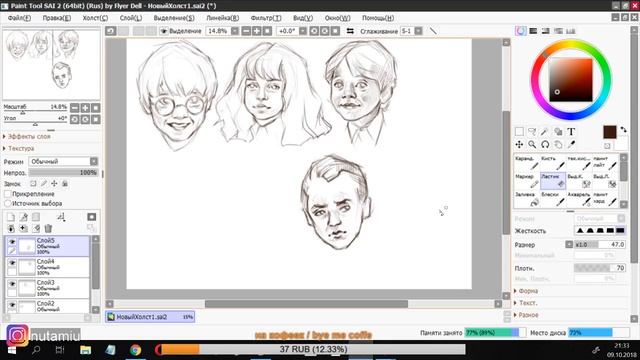The height and width of the screenshot is (360, 640).
Task: Open File Explorer from the taskbar
Action: 85,350
